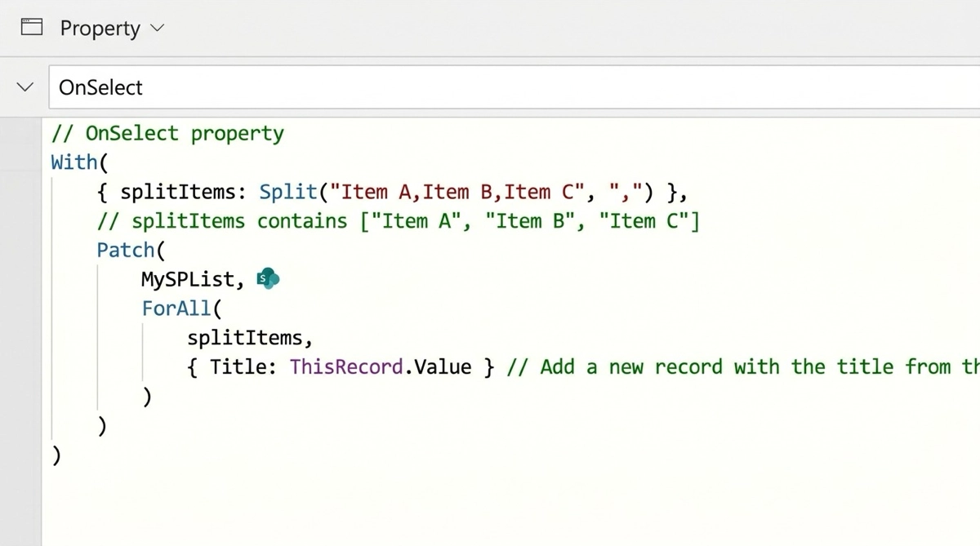Click the "// OnSelect property" comment line
Image resolution: width=980 pixels, height=546 pixels.
tap(167, 134)
